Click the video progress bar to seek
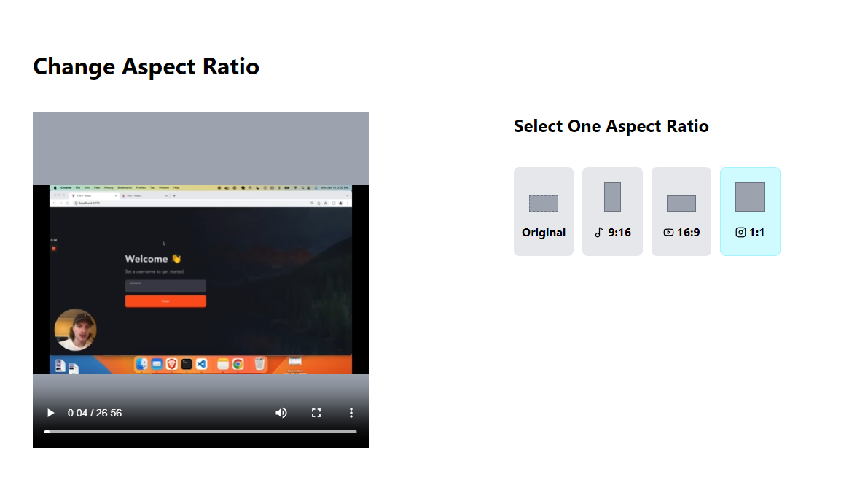 [200, 432]
